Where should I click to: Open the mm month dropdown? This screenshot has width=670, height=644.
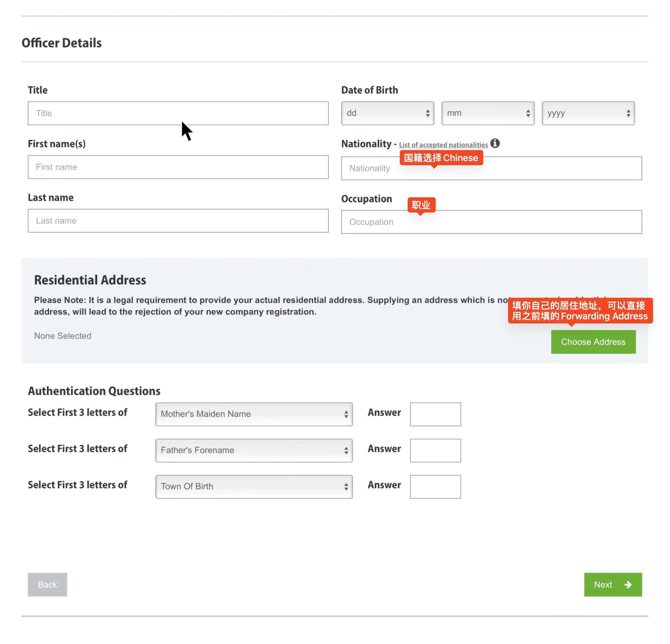click(487, 113)
